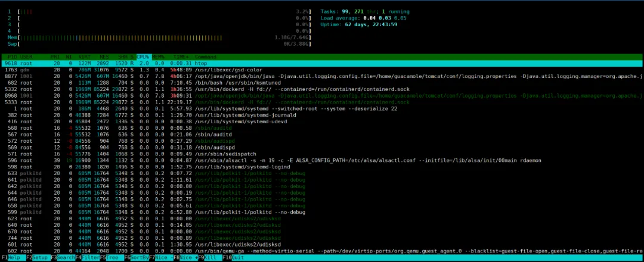Sort by the Command column header
Image resolution: width=644 pixels, height=262 pixels.
(206, 57)
